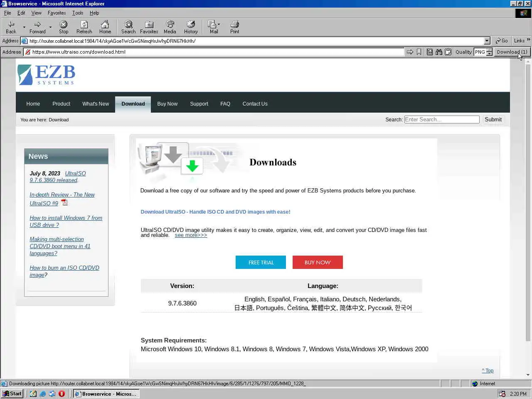
Task: Click the Mail toolbar icon
Action: pyautogui.click(x=213, y=27)
